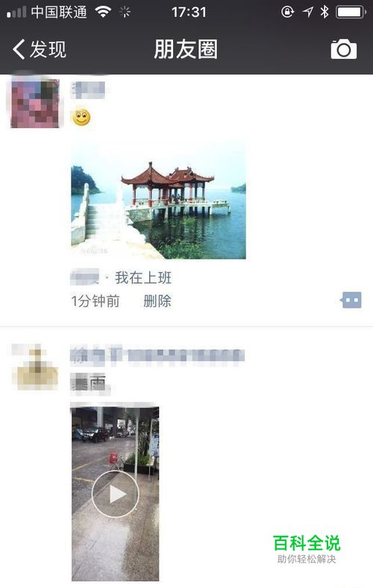Open the lake pavilion photo
Image resolution: width=373 pixels, height=588 pixels.
pyautogui.click(x=158, y=200)
